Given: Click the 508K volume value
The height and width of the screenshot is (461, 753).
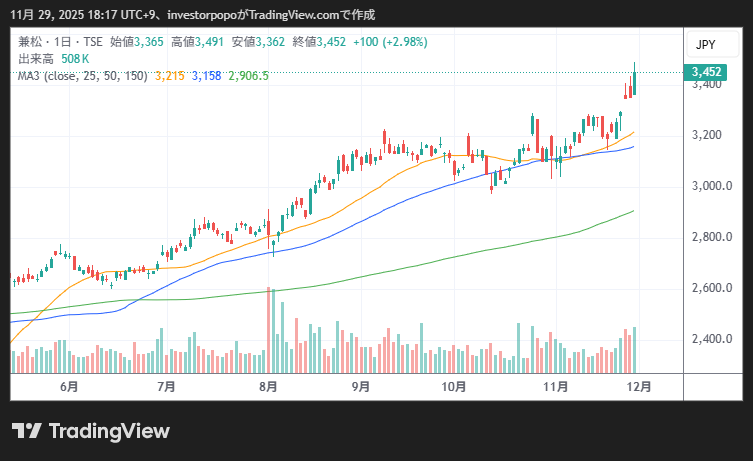Looking at the screenshot, I should 77,59.
